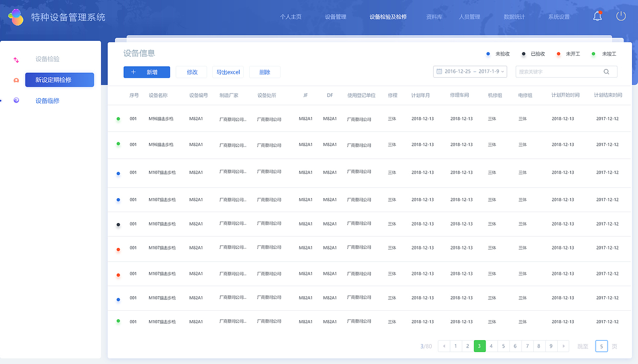638x364 pixels.
Task: Click the alarm icon next to 新设定期检修
Action: pyautogui.click(x=15, y=80)
